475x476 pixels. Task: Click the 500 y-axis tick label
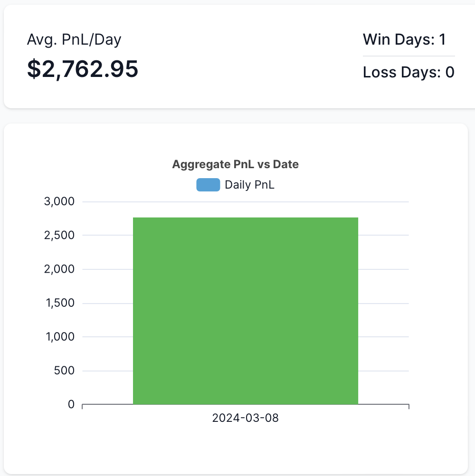(x=64, y=371)
